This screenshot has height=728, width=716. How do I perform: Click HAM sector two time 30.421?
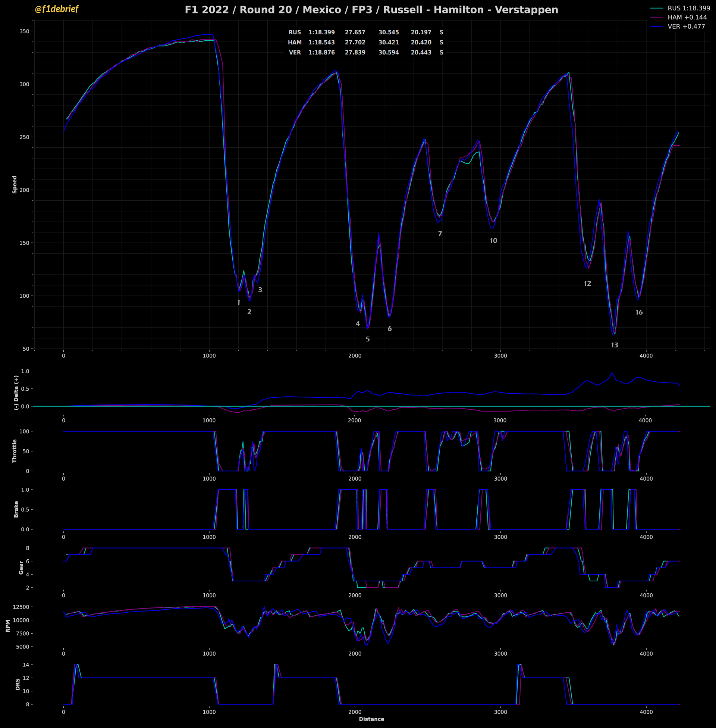point(389,43)
